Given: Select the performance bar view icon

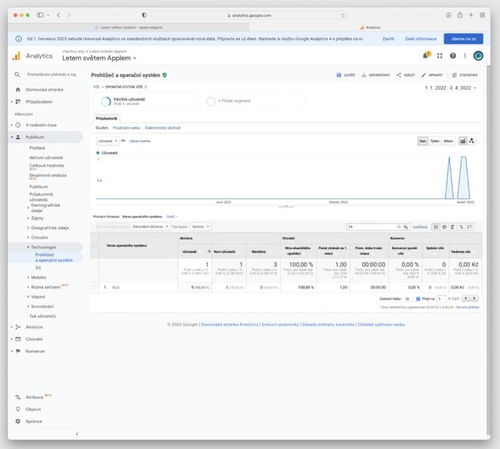Looking at the screenshot, I should pos(453,227).
